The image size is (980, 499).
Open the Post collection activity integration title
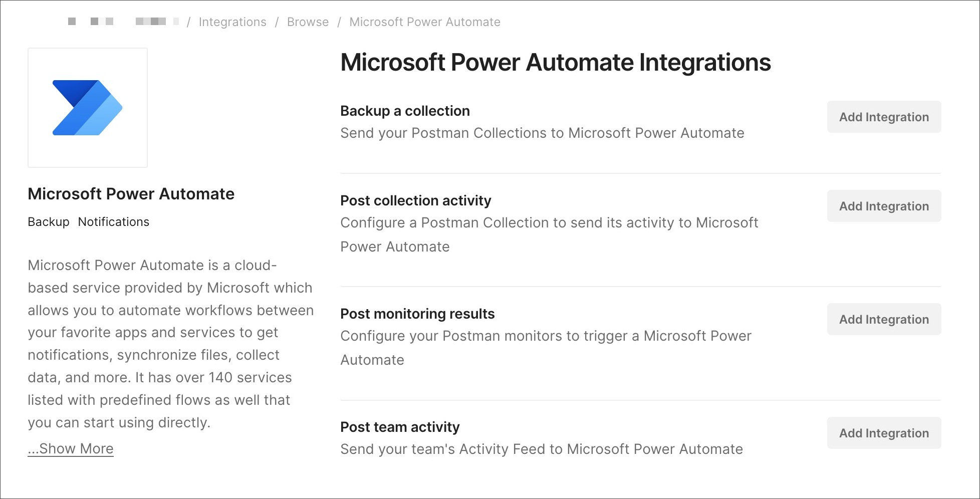[x=415, y=200]
